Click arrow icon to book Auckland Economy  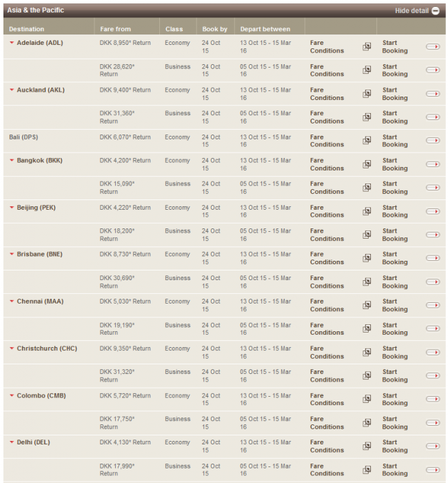click(433, 94)
